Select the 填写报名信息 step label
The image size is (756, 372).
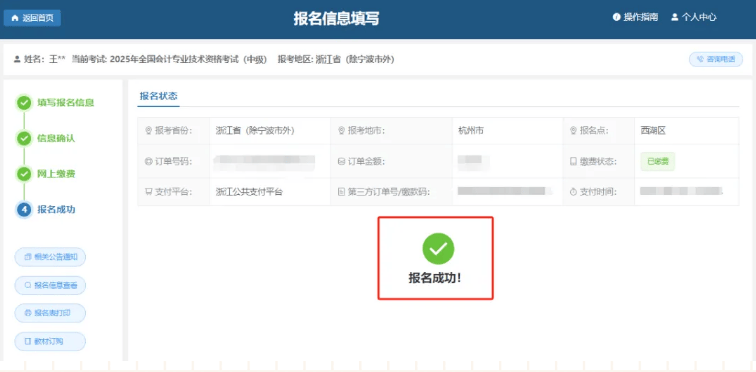[66, 103]
